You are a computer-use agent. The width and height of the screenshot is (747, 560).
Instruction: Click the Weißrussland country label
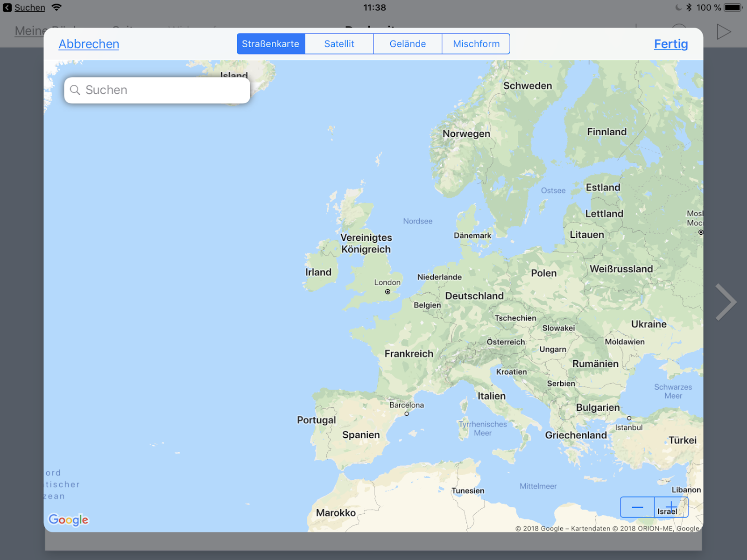[621, 269]
